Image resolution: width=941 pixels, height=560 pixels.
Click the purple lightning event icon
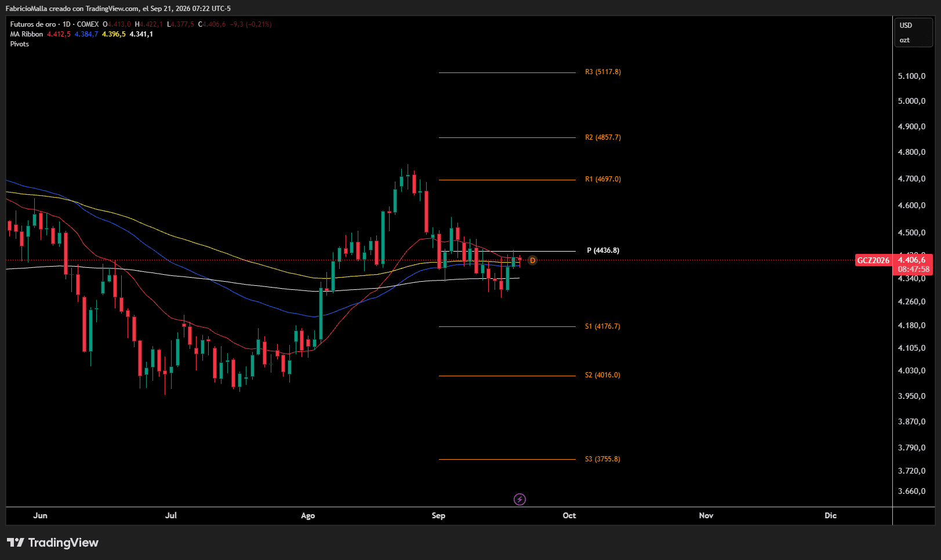point(520,499)
